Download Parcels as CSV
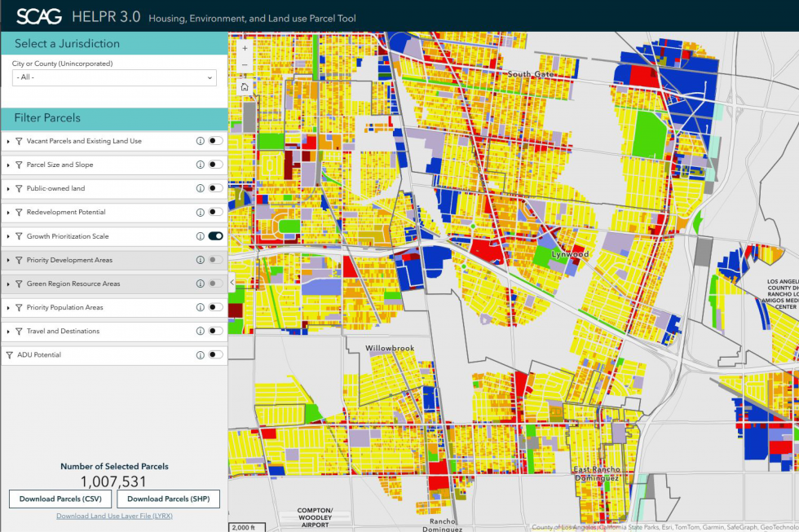 tap(60, 499)
